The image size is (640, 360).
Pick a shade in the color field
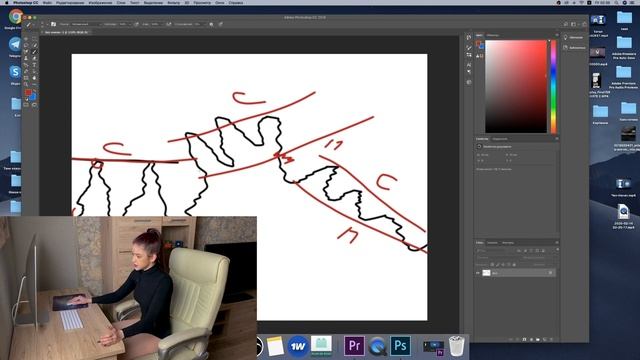click(x=516, y=87)
